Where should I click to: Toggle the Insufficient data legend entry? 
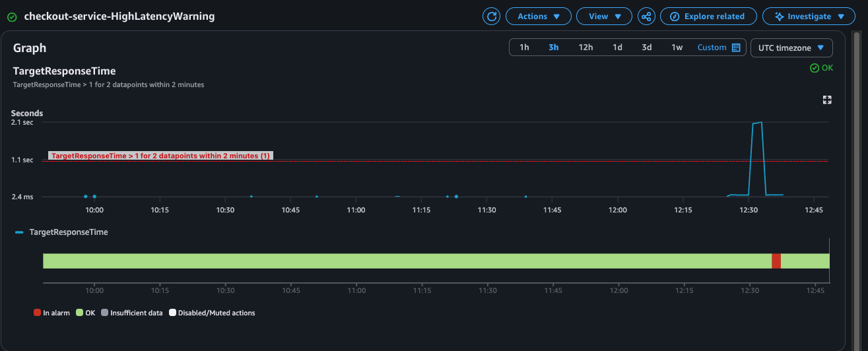pyautogui.click(x=132, y=313)
